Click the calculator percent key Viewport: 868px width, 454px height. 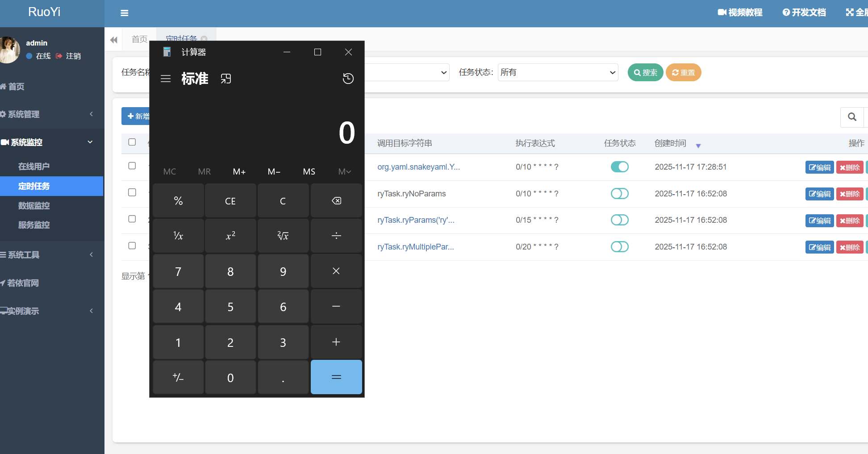178,201
